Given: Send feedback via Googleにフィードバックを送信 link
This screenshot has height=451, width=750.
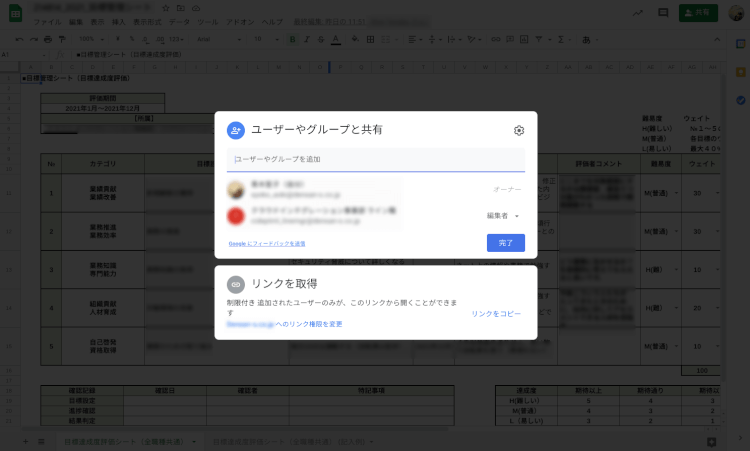Looking at the screenshot, I should pos(266,243).
